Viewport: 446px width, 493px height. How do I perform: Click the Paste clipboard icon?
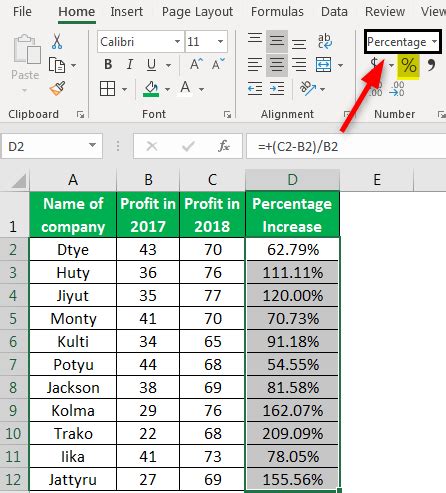click(27, 50)
